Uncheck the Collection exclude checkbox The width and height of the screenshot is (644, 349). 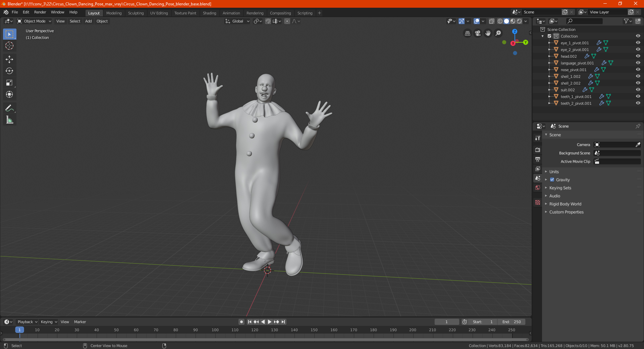[549, 36]
